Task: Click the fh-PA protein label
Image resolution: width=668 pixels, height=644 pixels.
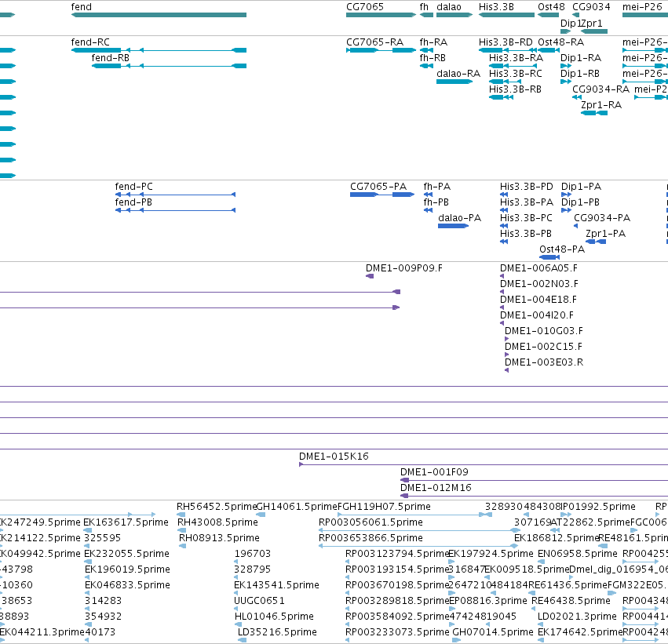Action: (437, 187)
